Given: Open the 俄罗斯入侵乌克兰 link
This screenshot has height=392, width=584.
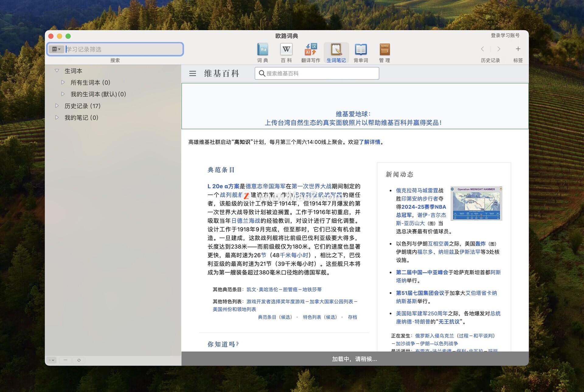Looking at the screenshot, I should pos(434,336).
